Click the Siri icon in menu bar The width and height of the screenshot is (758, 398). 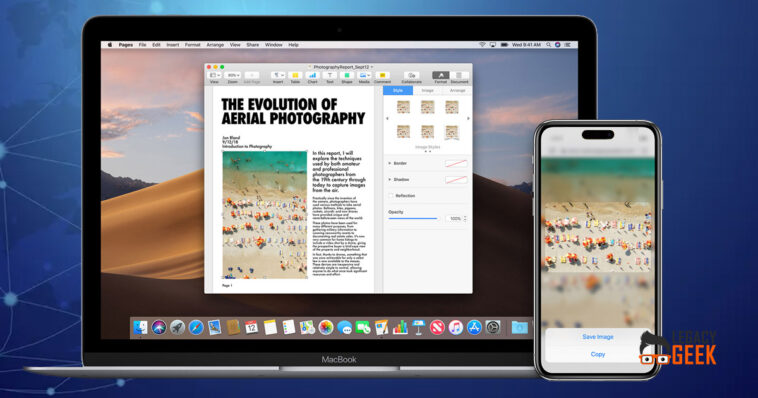coord(557,44)
